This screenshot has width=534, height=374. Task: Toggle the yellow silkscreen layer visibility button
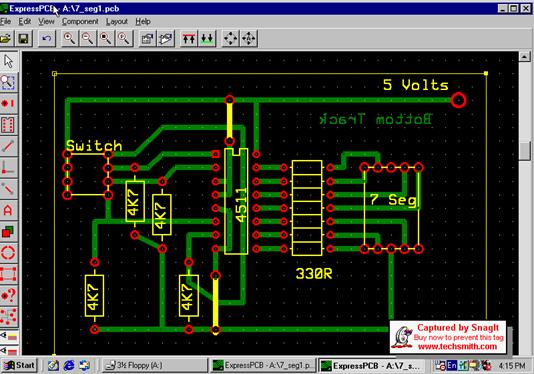(9, 337)
